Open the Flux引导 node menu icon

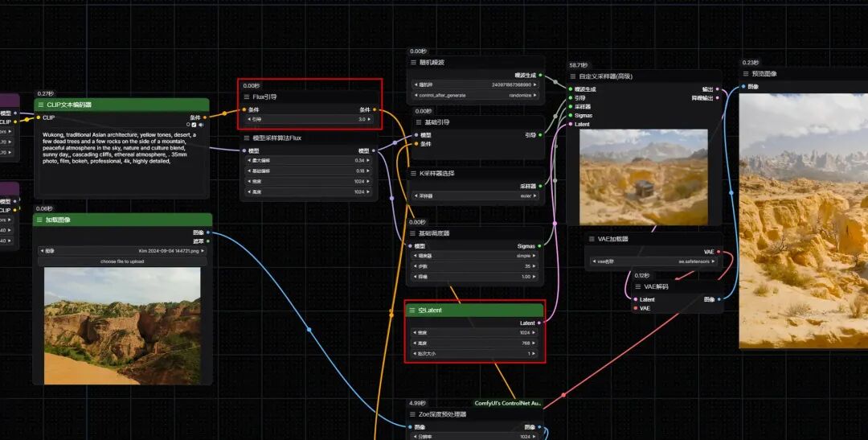click(x=247, y=97)
